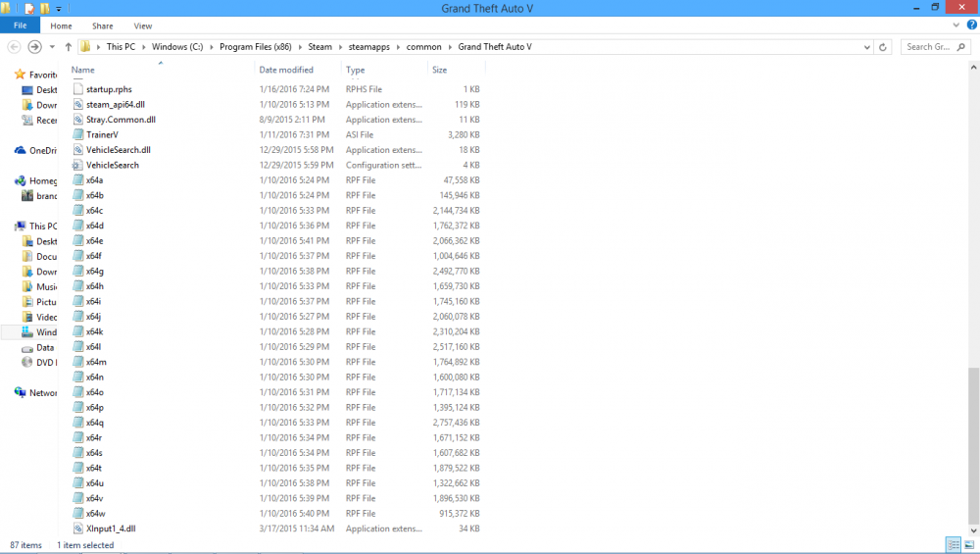Select the startup.rphs file icon
980x554 pixels.
[77, 89]
